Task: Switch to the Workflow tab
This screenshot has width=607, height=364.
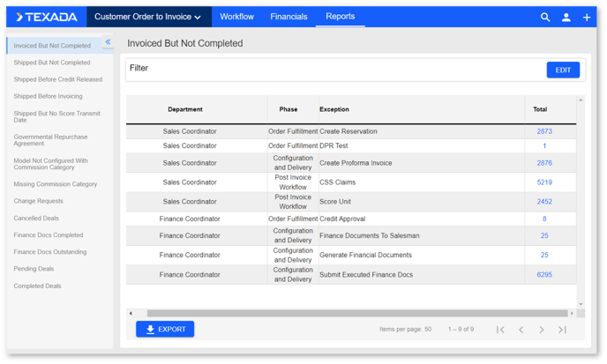Action: coord(236,17)
